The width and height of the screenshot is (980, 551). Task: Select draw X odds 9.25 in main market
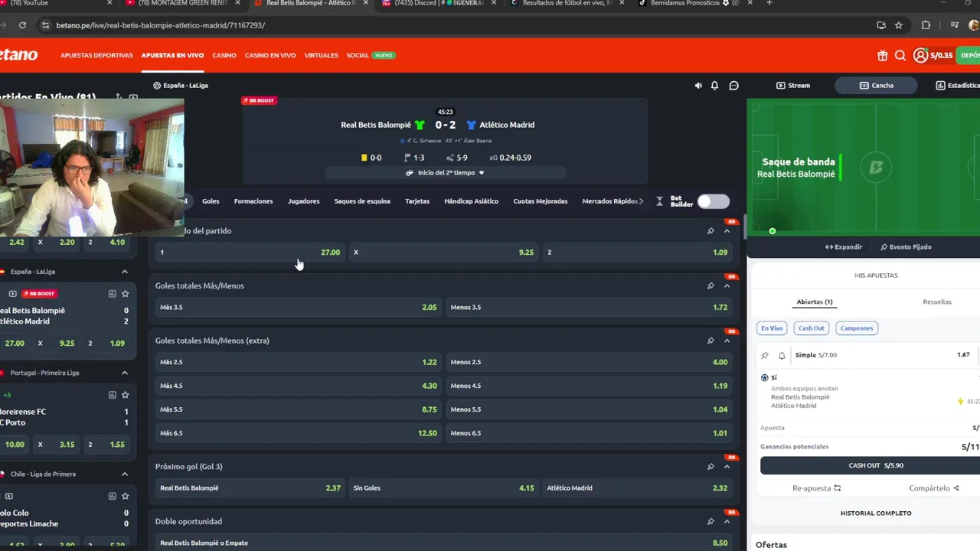[x=443, y=252]
